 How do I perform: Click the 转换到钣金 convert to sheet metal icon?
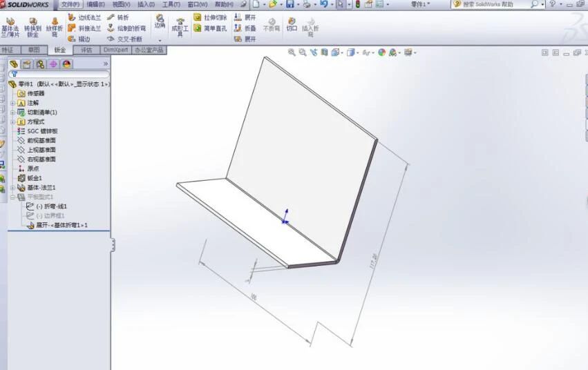pyautogui.click(x=32, y=28)
